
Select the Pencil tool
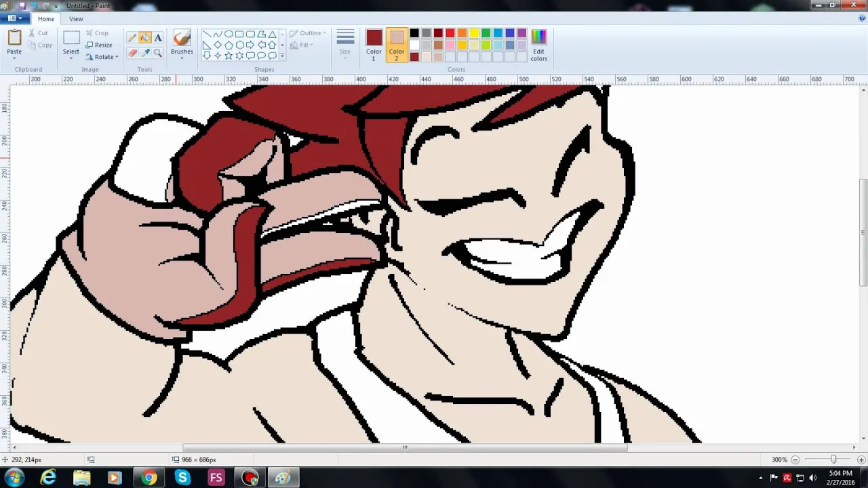132,38
